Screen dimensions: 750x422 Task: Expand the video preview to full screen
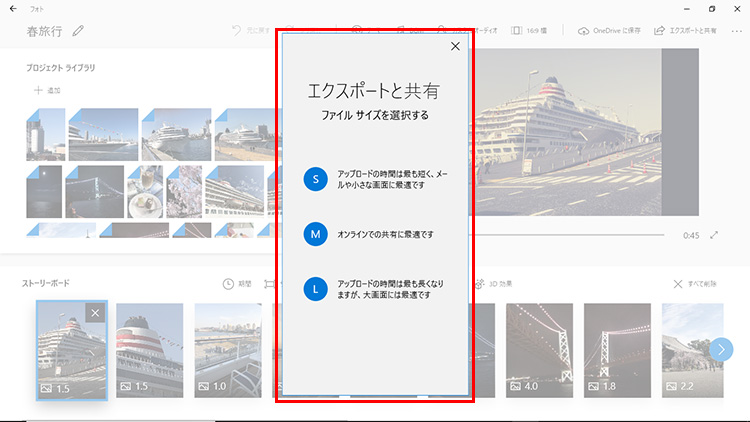coord(715,235)
